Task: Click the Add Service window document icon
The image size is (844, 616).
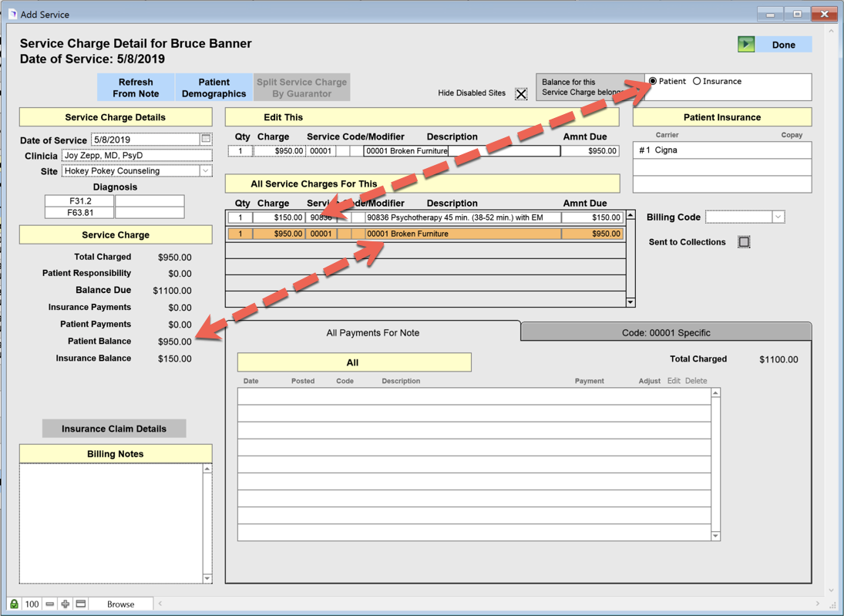Action: tap(12, 14)
